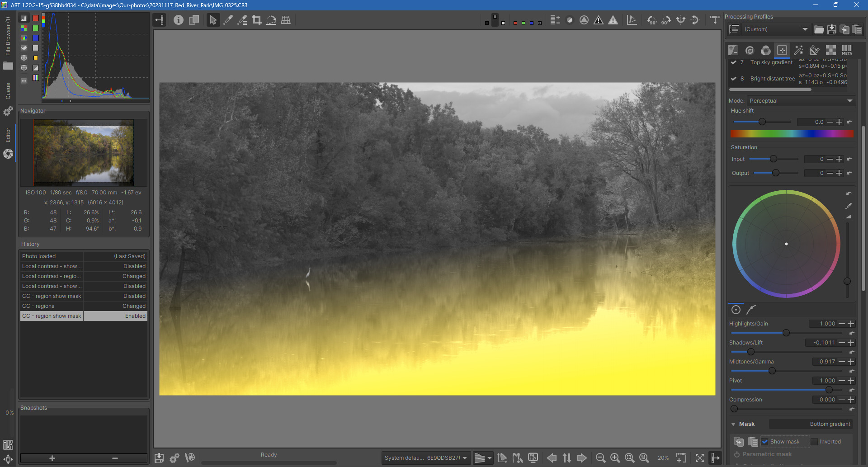The width and height of the screenshot is (868, 467).
Task: Select the hand/arrow pointer tool
Action: click(x=213, y=20)
